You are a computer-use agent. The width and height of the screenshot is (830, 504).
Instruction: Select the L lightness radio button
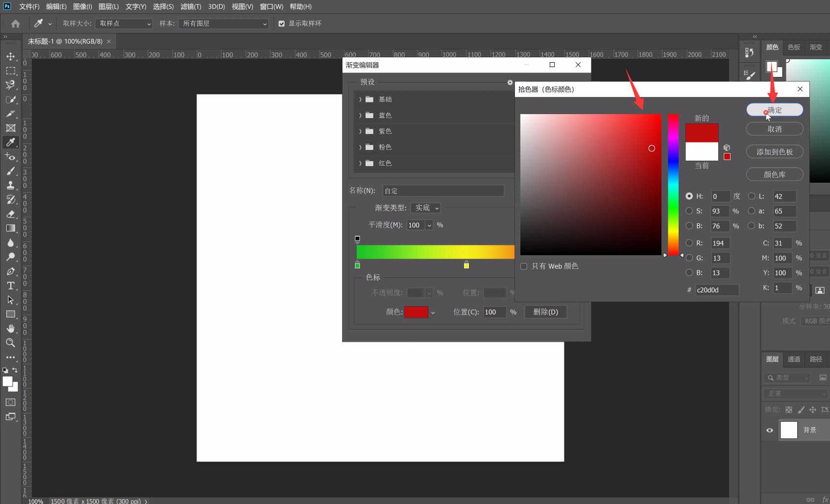click(x=752, y=196)
